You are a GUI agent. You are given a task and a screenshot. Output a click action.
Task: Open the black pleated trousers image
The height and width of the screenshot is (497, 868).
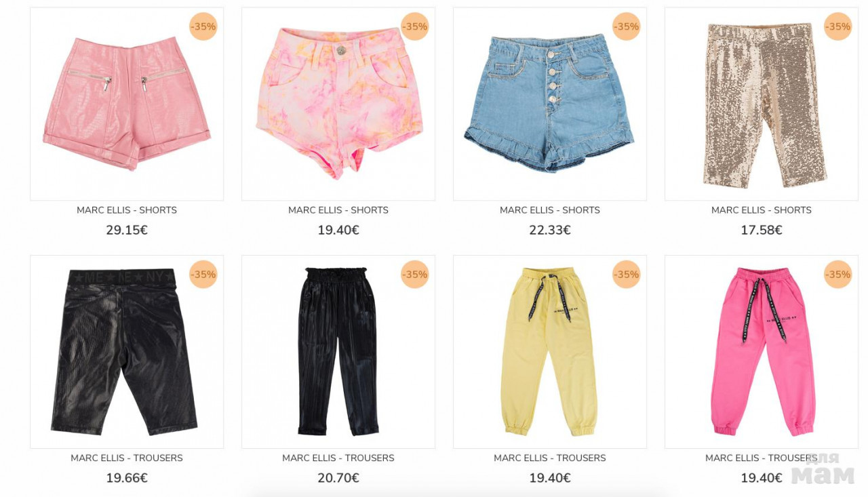tap(338, 352)
